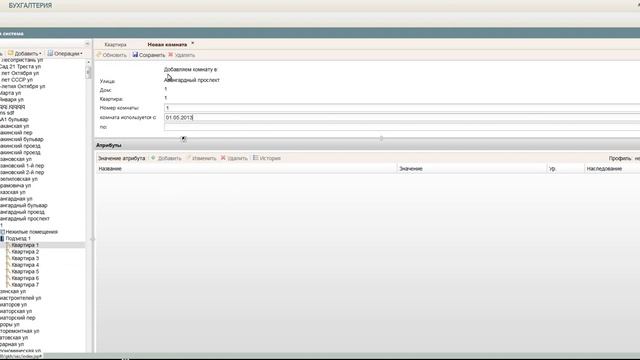The height and width of the screenshot is (360, 640).
Task: Open the Добавить dropdown in the left toolbar
Action: pyautogui.click(x=25, y=53)
